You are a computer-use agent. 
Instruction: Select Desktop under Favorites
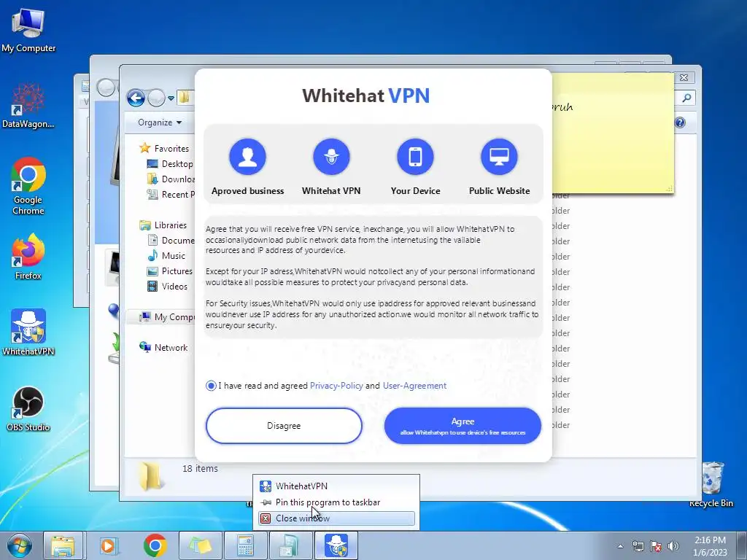coord(170,164)
